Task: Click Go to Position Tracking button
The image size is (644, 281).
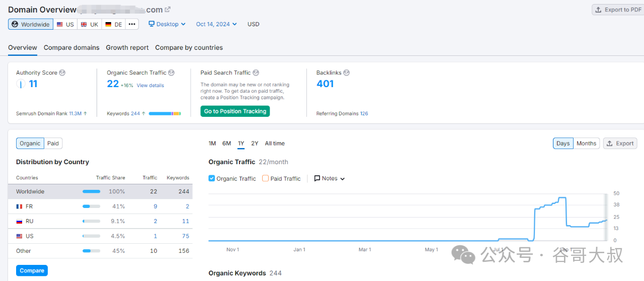Action: (235, 111)
